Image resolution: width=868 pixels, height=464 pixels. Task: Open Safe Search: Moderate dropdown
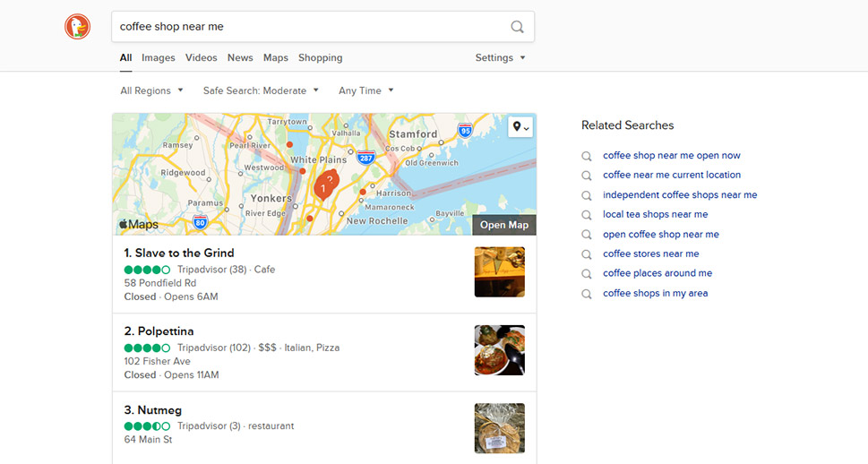tap(260, 90)
